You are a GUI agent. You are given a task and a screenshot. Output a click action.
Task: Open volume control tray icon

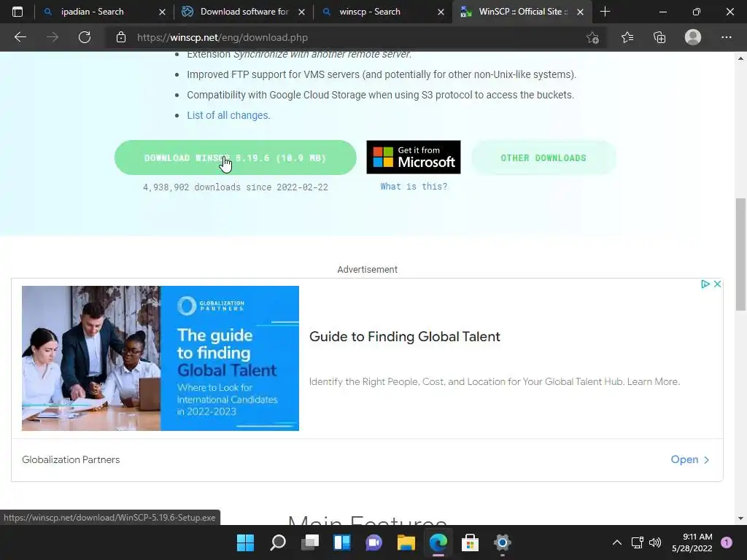click(655, 542)
